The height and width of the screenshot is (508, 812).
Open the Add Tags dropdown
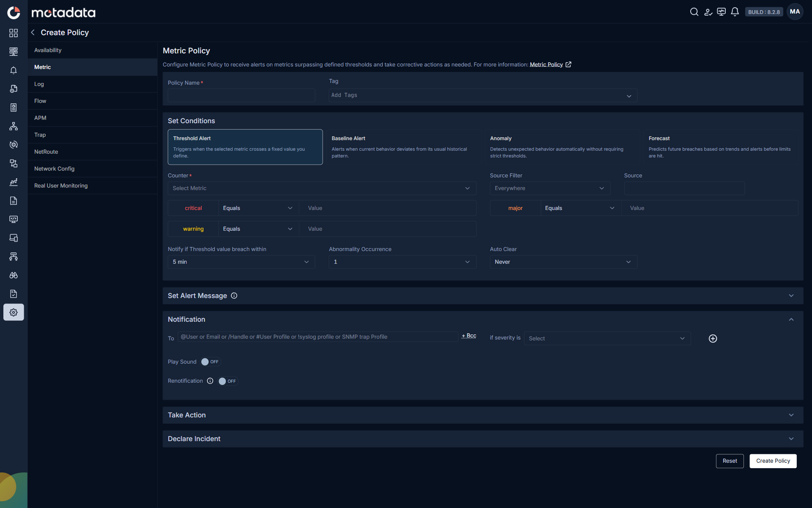[483, 96]
